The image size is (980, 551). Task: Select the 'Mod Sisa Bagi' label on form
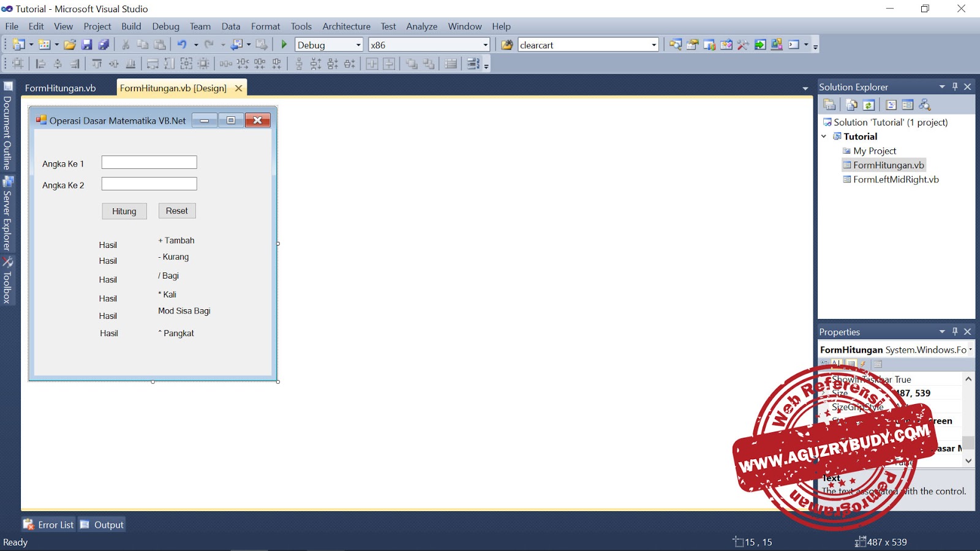[184, 311]
